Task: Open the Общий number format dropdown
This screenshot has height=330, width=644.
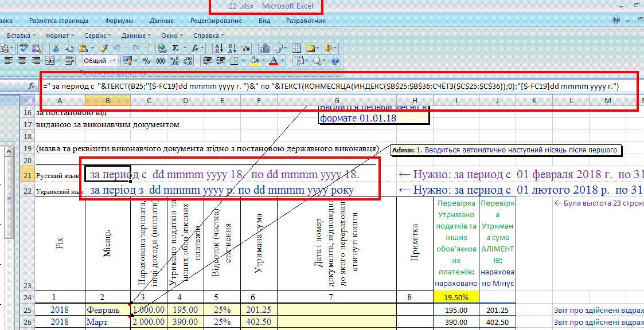Action: [x=114, y=61]
